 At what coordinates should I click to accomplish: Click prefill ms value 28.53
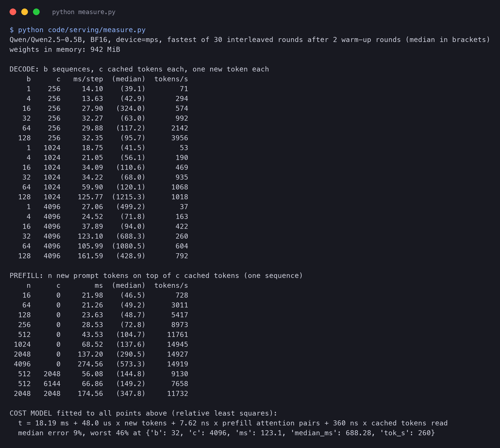click(92, 324)
